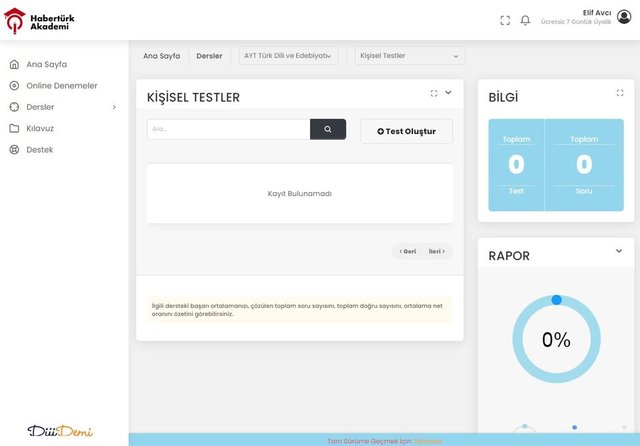Click the Ana Sayfa breadcrumb link
The height and width of the screenshot is (446, 640).
(x=161, y=56)
